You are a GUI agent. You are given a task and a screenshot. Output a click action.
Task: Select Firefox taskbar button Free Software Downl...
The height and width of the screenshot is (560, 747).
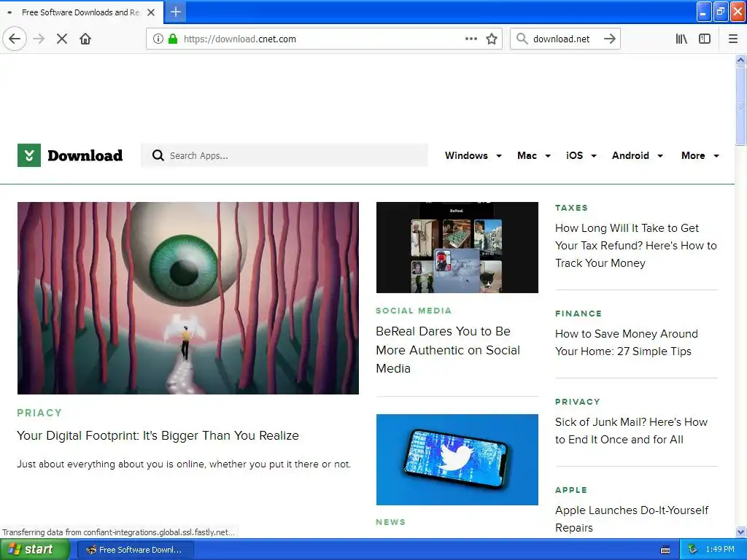point(135,550)
